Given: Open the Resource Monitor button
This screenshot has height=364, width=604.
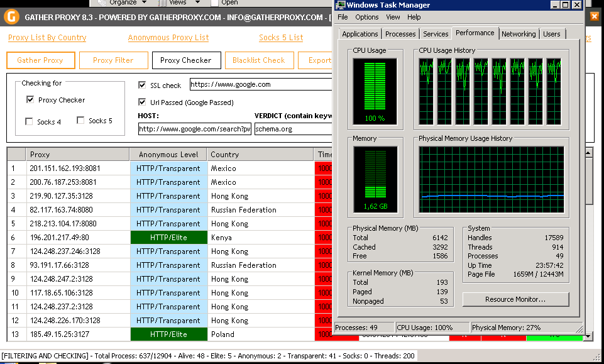Looking at the screenshot, I should pos(515,299).
